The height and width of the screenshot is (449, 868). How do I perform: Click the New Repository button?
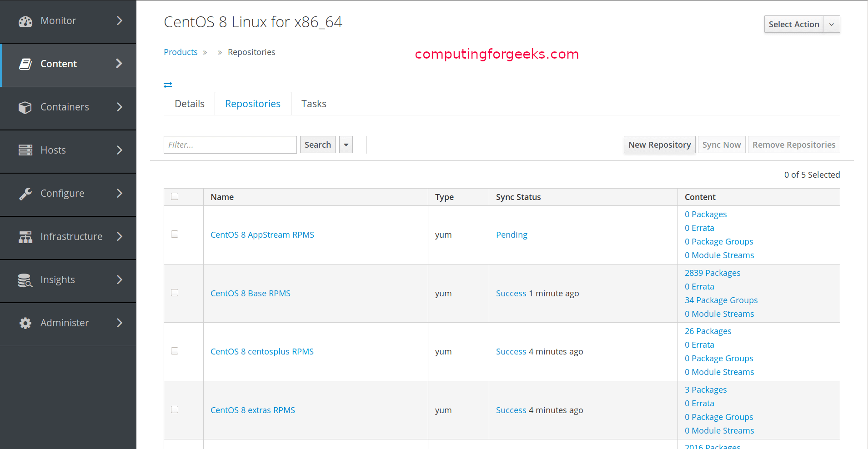pos(660,145)
